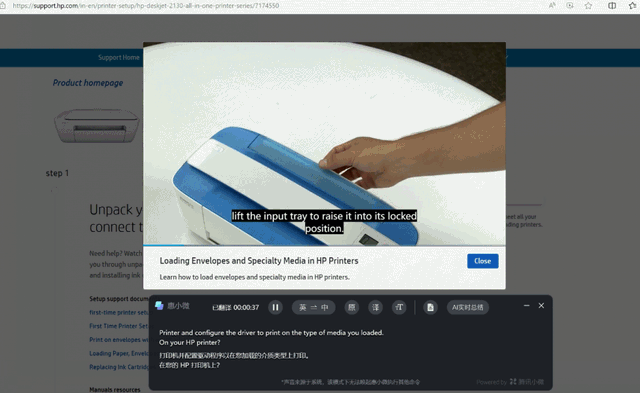This screenshot has width=640, height=393.
Task: Click the 'step 1' label
Action: click(x=57, y=173)
